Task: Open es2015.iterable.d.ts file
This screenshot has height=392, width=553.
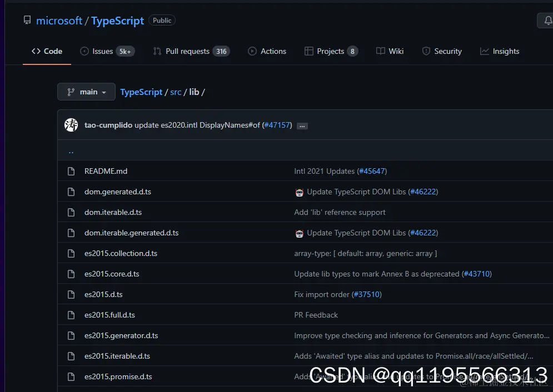Action: click(117, 356)
